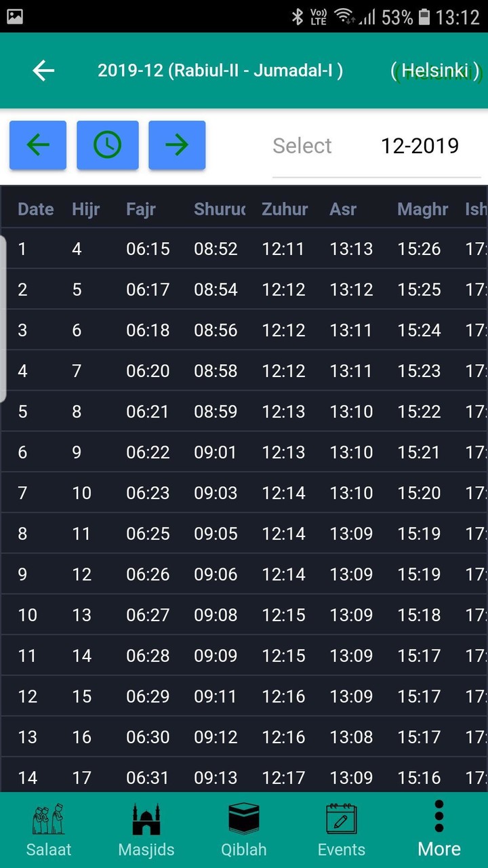The height and width of the screenshot is (868, 488).
Task: Open the Masjids tab
Action: (x=146, y=830)
